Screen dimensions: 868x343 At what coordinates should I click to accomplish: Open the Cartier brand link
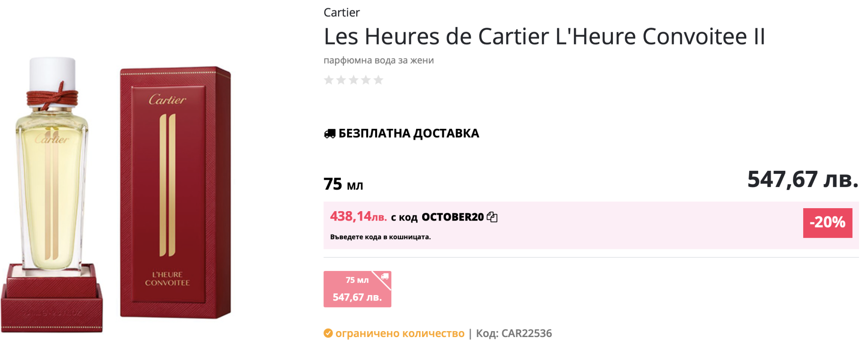[342, 13]
